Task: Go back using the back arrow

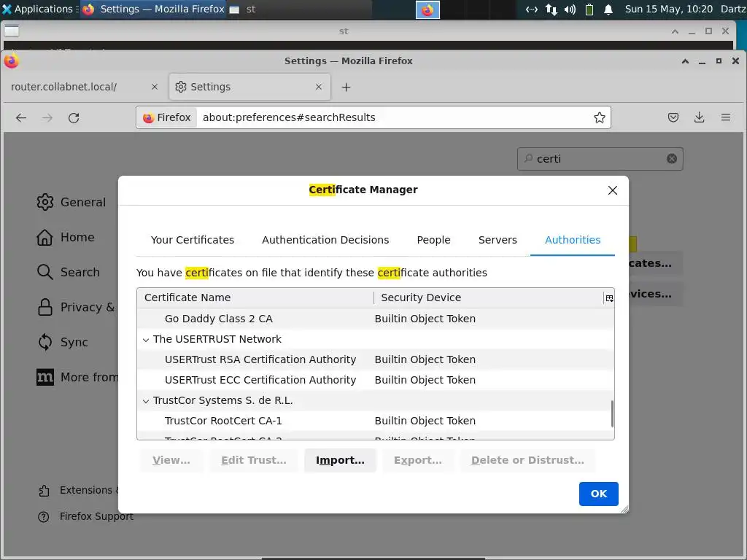Action: pyautogui.click(x=21, y=117)
